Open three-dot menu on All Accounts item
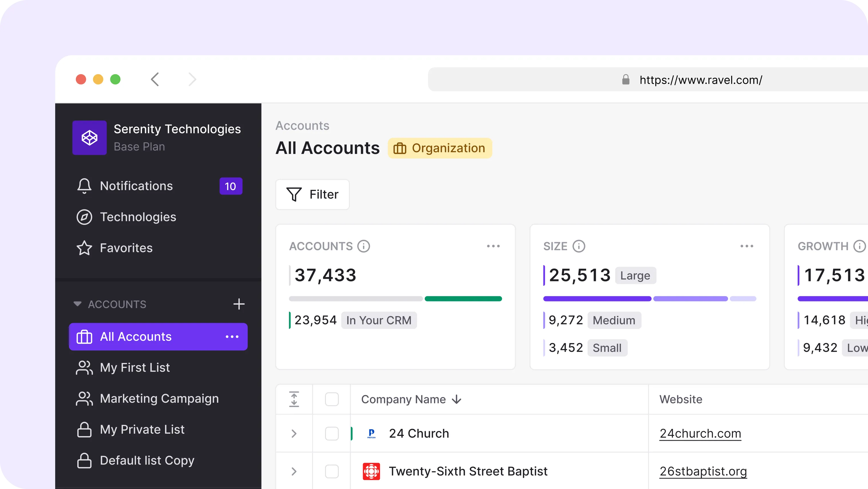This screenshot has width=868, height=489. point(232,337)
